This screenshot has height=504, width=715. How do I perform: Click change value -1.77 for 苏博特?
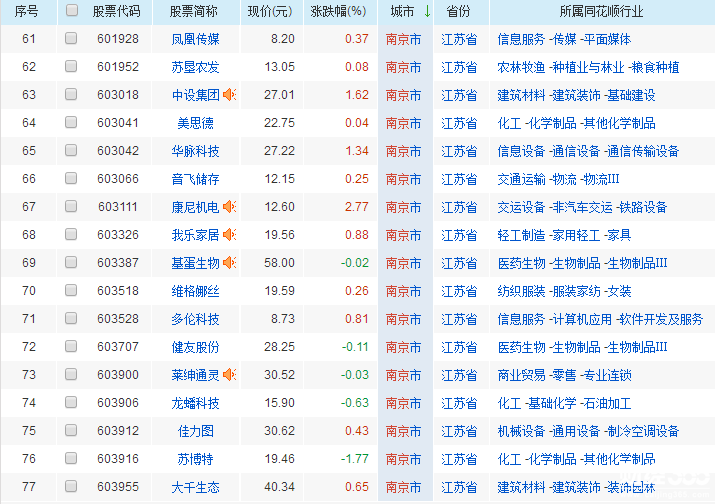pos(355,459)
